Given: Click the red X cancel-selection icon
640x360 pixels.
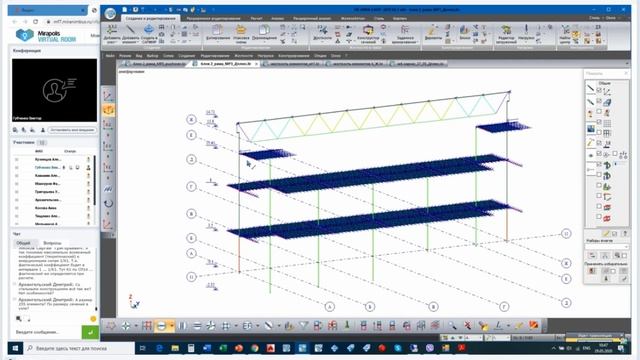Looking at the screenshot, I should point(467,325).
